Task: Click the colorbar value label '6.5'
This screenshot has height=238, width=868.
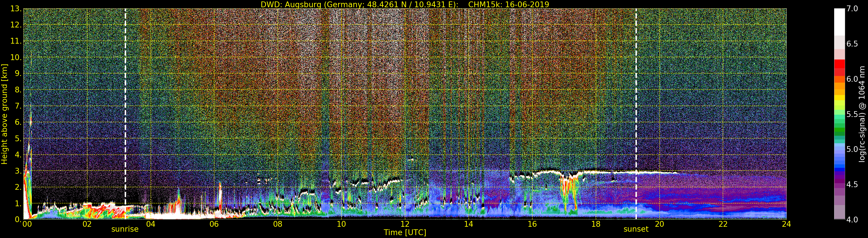Action: (852, 44)
